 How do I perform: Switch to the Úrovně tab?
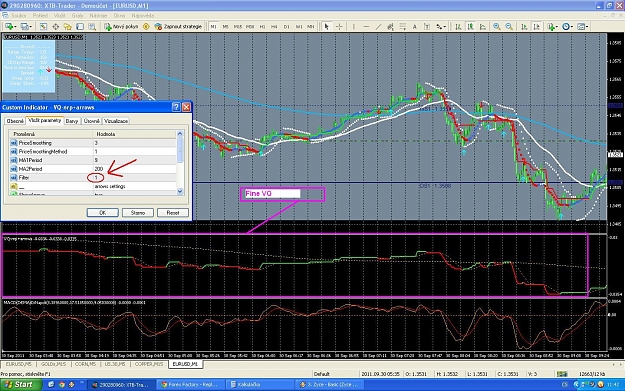click(92, 121)
